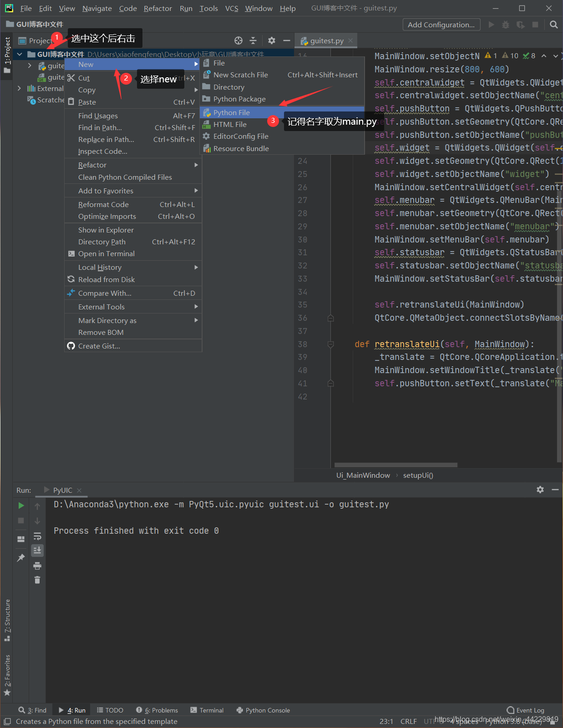Select Python Package in New submenu
Screen dimensions: 563x728
pyautogui.click(x=282, y=99)
